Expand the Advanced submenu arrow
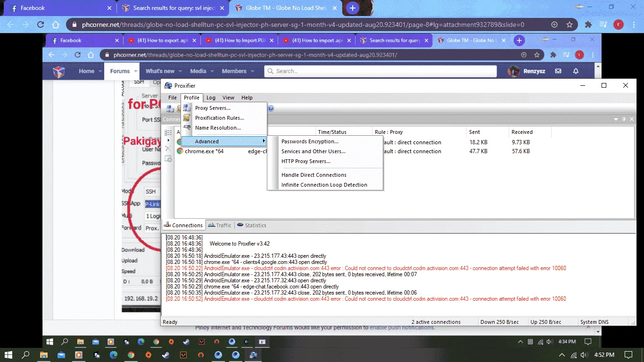644x362 pixels. pos(264,141)
